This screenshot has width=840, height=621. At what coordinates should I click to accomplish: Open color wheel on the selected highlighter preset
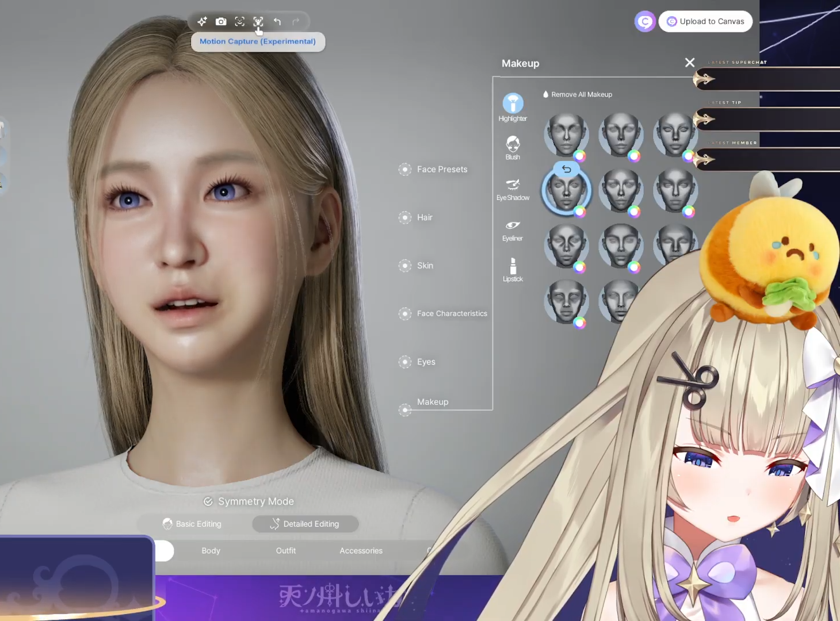(x=580, y=212)
